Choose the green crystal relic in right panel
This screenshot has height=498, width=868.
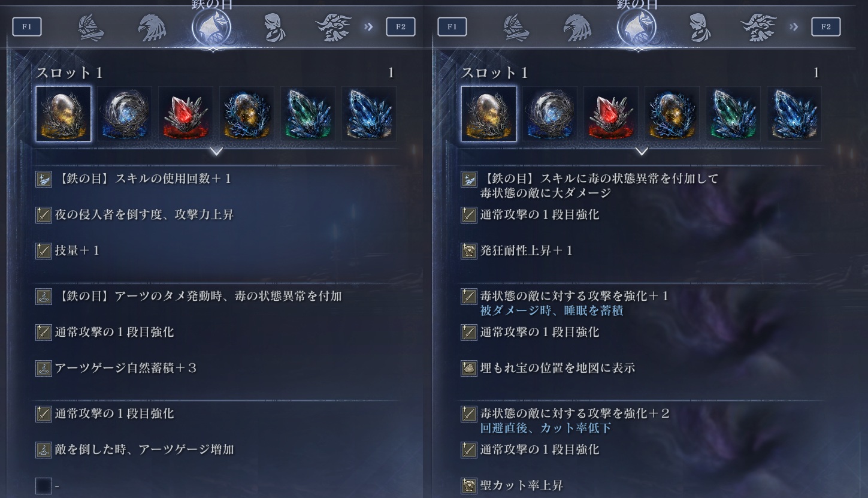pyautogui.click(x=733, y=114)
